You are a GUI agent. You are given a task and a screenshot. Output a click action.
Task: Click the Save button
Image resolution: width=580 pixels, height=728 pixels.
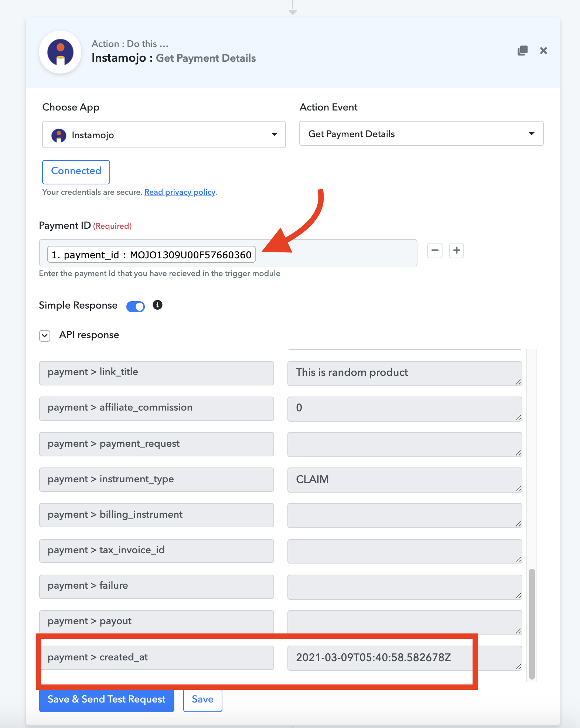202,699
